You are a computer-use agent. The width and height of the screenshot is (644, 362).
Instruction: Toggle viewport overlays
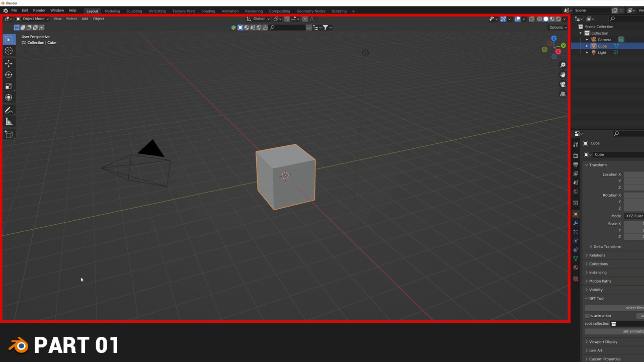click(517, 19)
